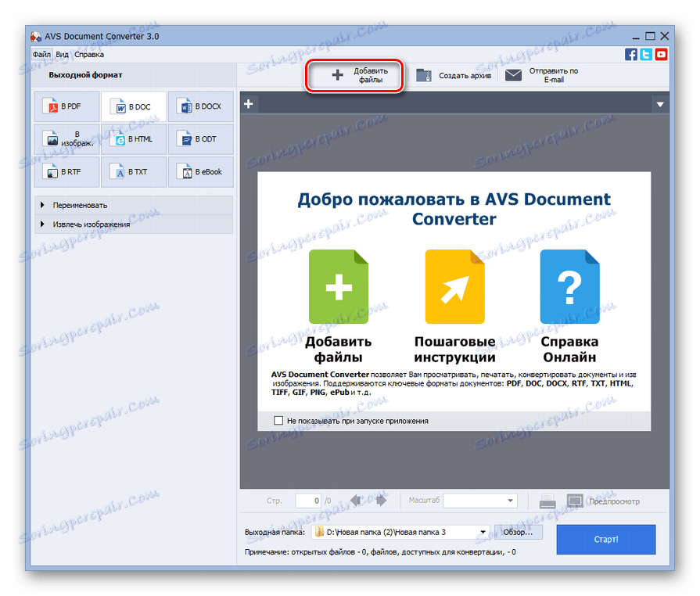
Task: Select the В RTF output format
Action: (x=66, y=172)
